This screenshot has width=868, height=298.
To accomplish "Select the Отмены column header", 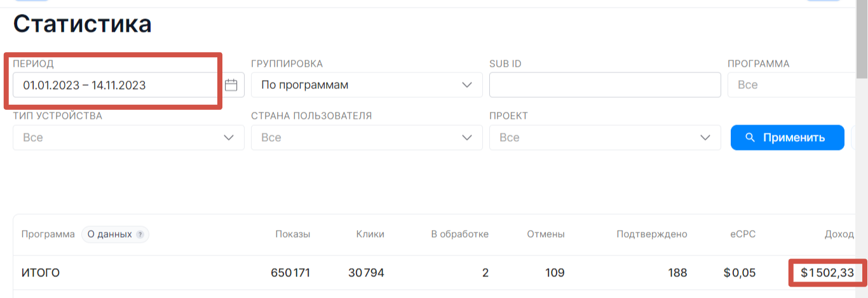I will (545, 234).
